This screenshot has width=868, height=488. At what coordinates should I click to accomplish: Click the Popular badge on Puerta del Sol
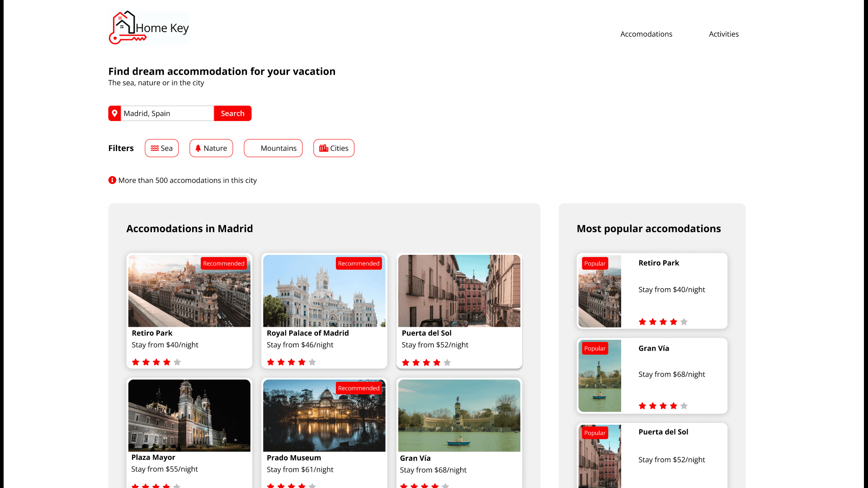(x=595, y=433)
